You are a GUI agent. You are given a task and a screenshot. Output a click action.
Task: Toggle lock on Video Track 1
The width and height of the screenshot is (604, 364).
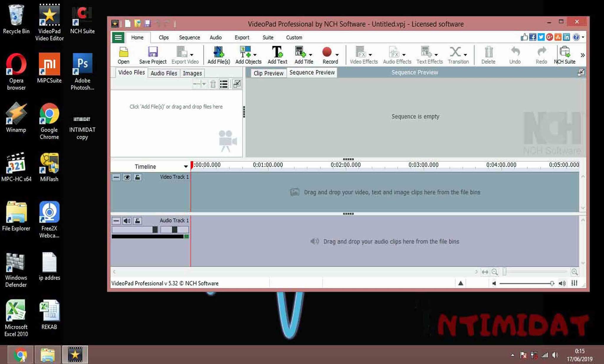(x=137, y=177)
